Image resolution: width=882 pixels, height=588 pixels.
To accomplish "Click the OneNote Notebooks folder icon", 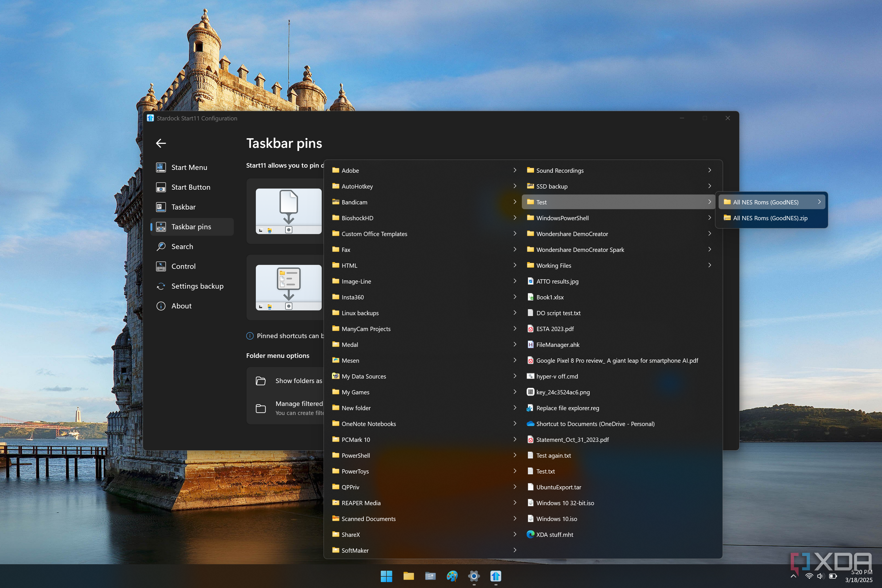I will point(336,424).
